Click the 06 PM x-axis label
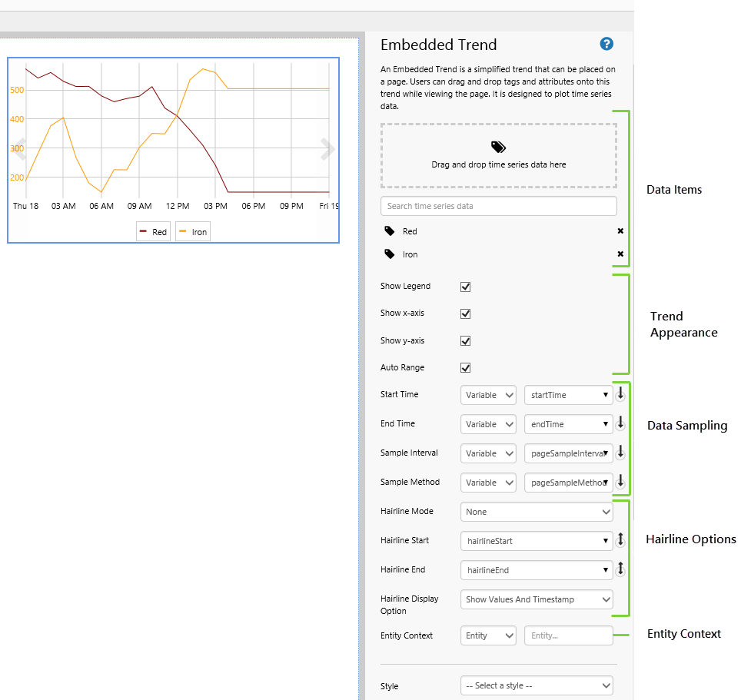 click(254, 206)
